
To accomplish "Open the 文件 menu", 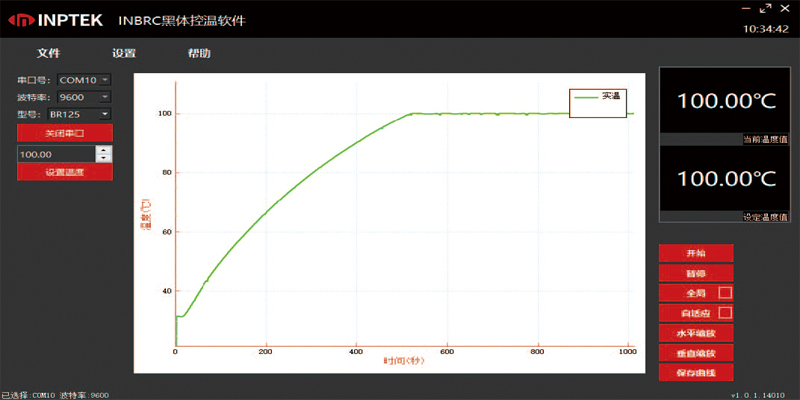I will click(x=49, y=53).
